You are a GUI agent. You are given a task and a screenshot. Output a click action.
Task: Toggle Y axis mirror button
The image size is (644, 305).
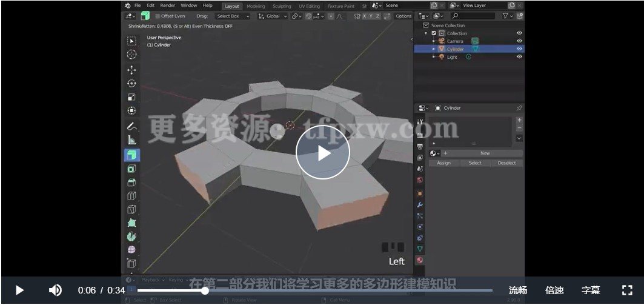371,16
